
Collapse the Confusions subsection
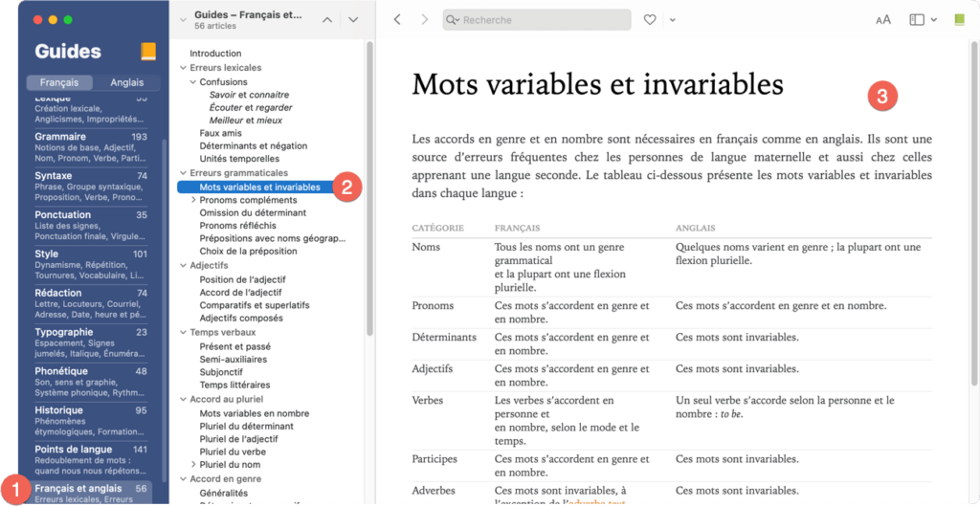(193, 82)
